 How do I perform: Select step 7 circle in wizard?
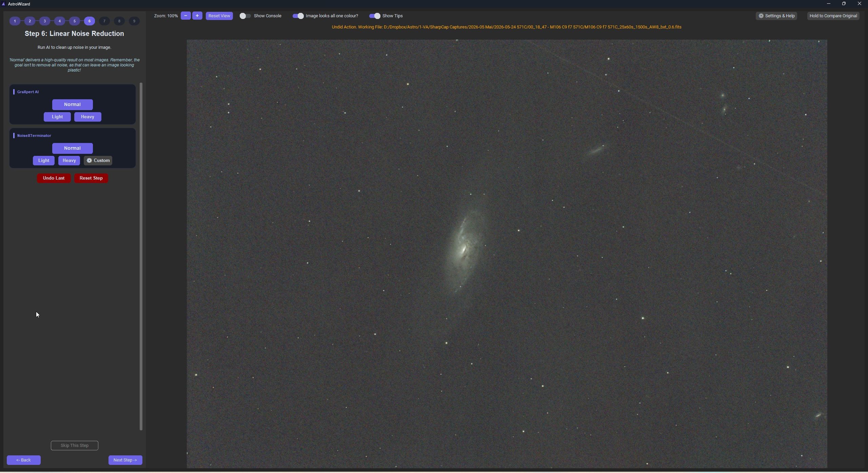tap(104, 21)
